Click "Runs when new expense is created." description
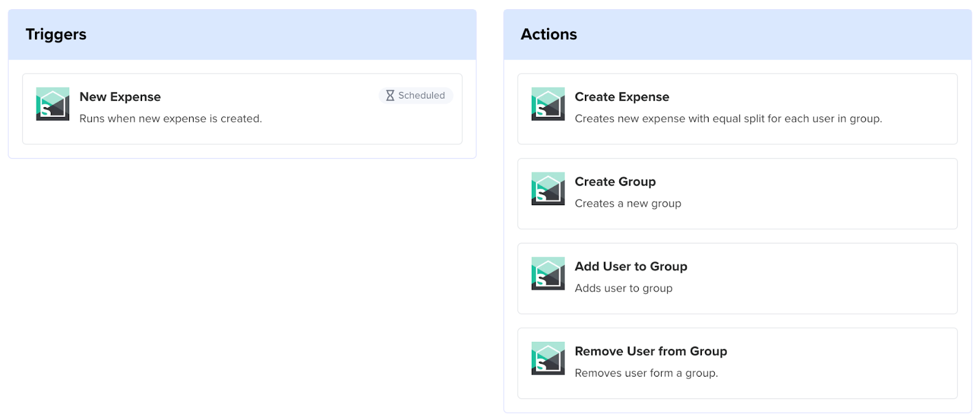Screen dimensions: 980x414 pyautogui.click(x=170, y=119)
